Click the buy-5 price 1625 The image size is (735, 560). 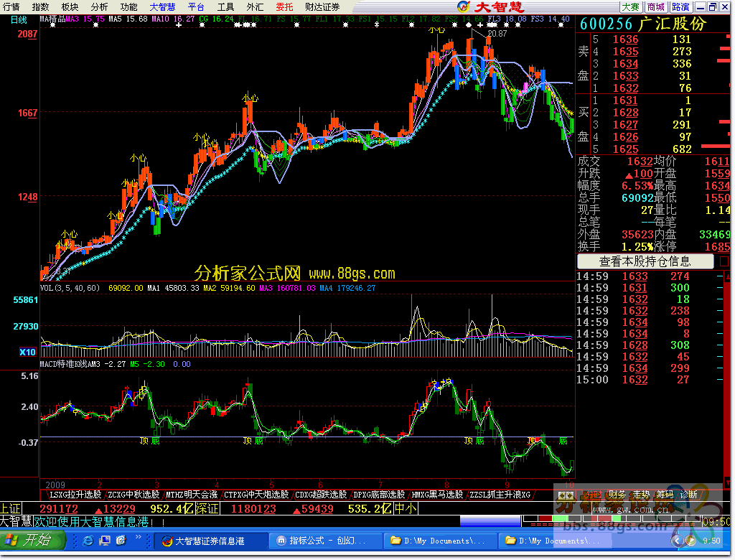(625, 149)
